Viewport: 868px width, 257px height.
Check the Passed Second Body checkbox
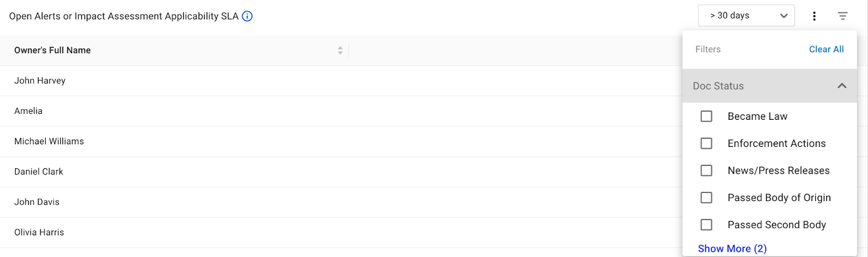[706, 225]
